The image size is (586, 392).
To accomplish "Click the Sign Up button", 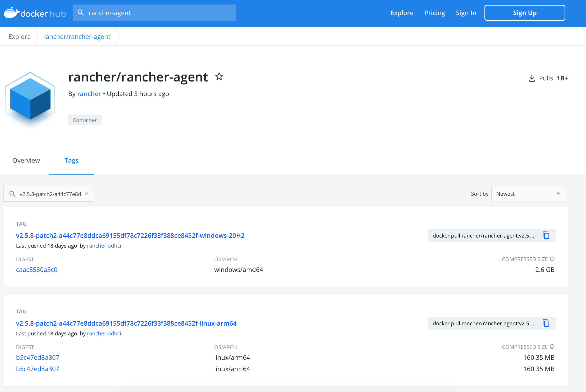I will pos(525,13).
